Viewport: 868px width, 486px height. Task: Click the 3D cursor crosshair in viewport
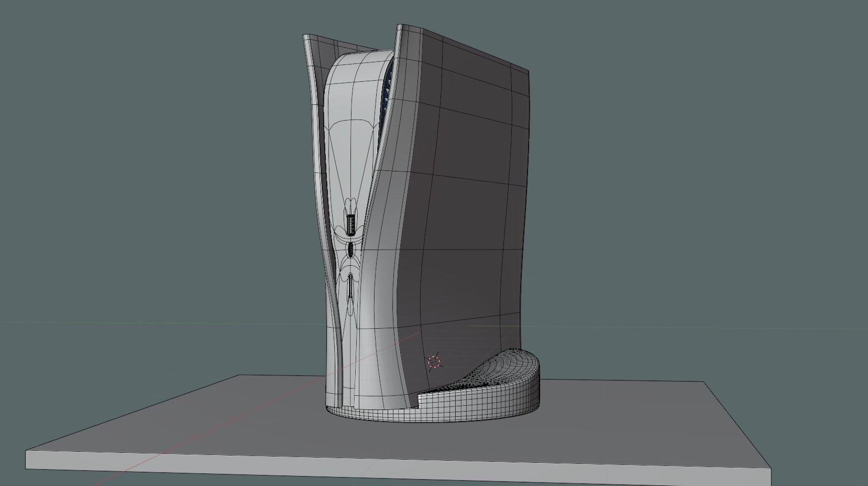(x=435, y=362)
